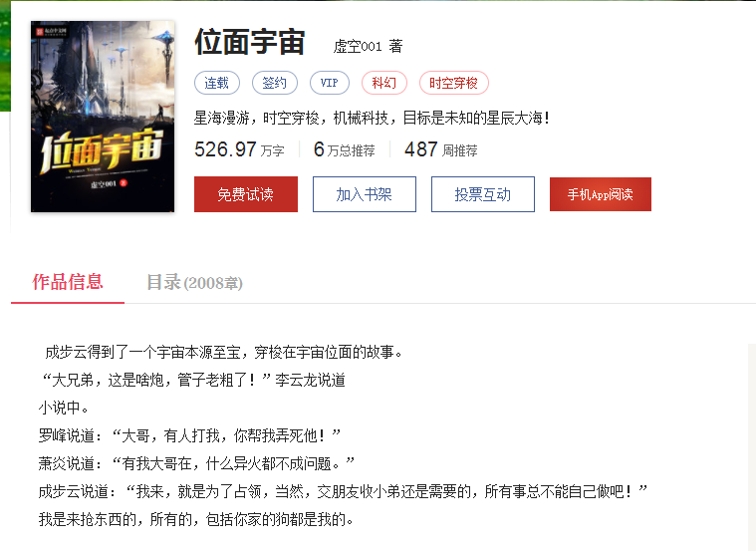Click the logo badge on cover corner
This screenshot has height=551, width=756.
(50, 32)
